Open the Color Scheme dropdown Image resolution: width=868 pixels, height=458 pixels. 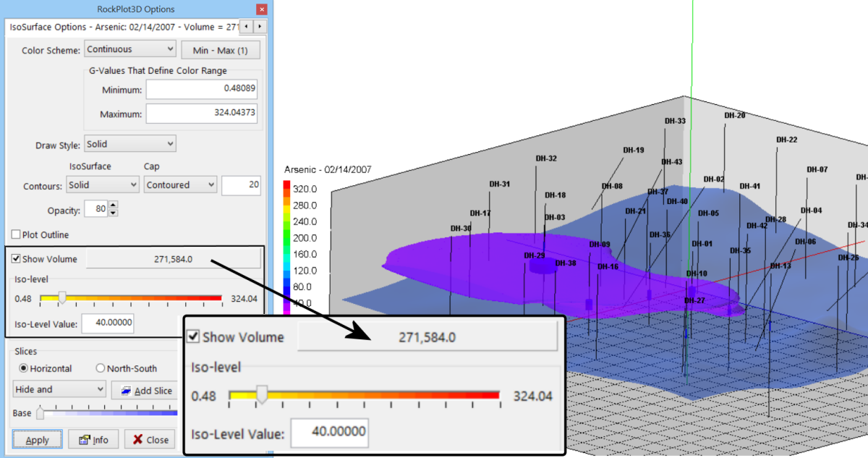130,49
